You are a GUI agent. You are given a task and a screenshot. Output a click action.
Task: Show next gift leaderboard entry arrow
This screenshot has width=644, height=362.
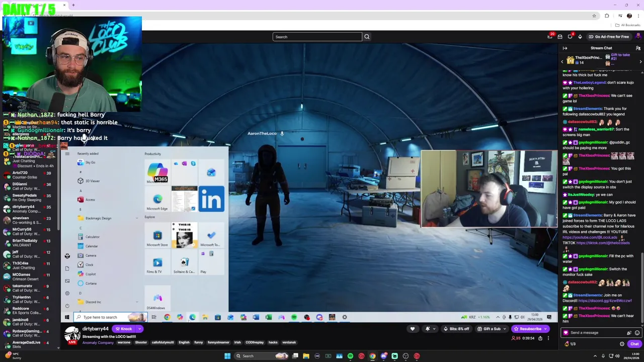[x=640, y=61]
